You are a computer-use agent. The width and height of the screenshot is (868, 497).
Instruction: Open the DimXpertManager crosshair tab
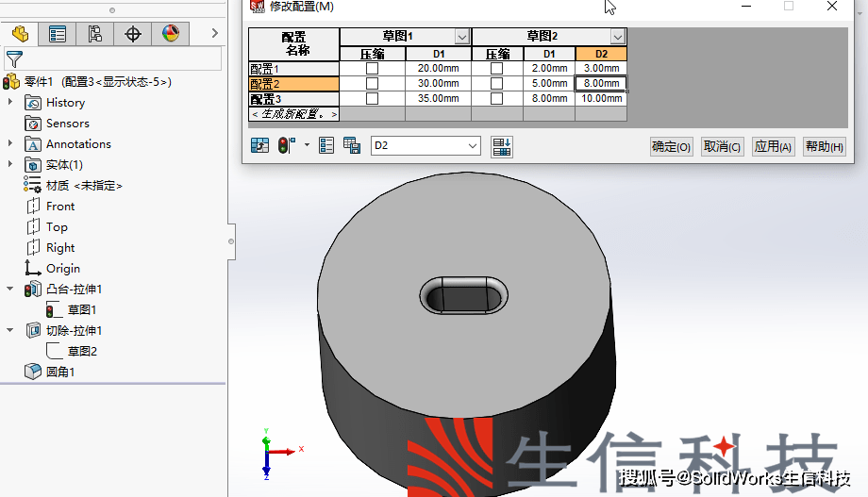click(x=133, y=34)
